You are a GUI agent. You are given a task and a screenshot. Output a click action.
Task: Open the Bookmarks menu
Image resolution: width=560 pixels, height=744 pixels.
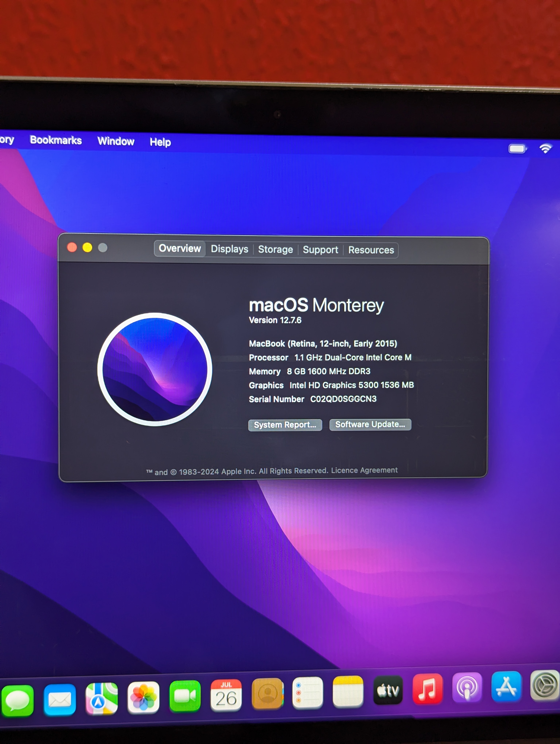(x=56, y=140)
